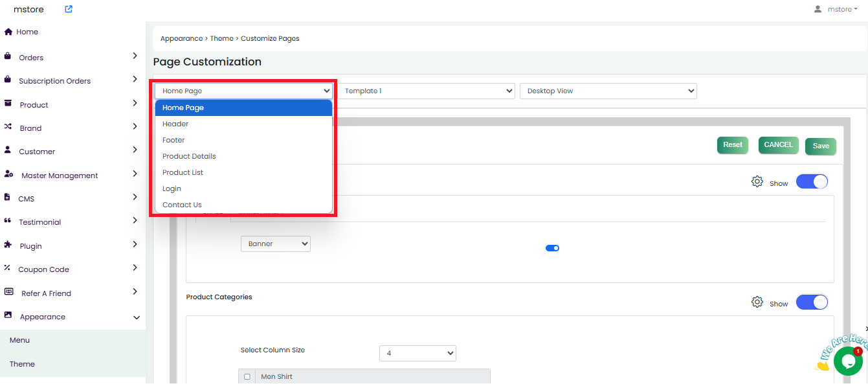This screenshot has height=388, width=868.
Task: Click the Product box icon in sidebar
Action: tap(8, 104)
